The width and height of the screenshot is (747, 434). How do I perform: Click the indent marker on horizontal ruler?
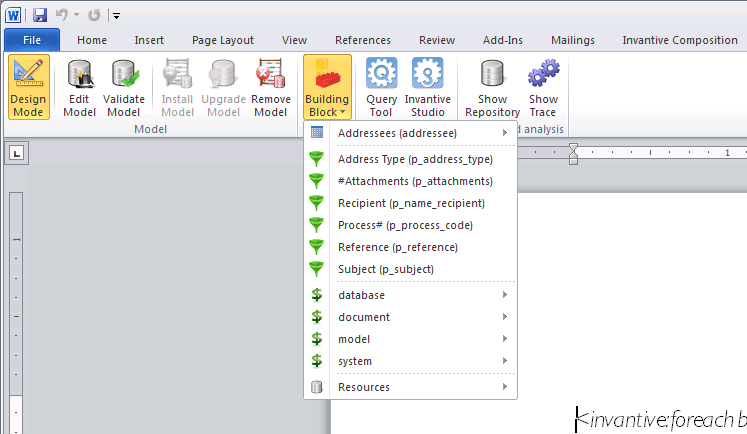573,153
